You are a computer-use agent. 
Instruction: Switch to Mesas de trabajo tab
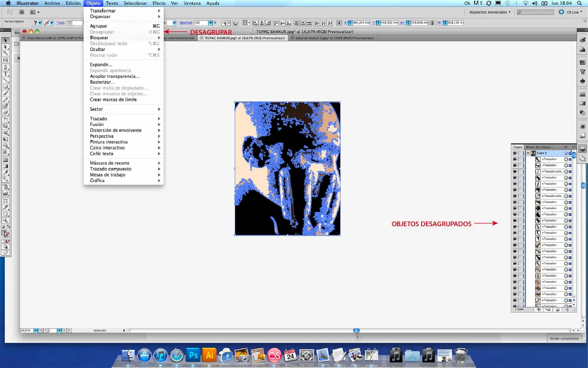point(538,147)
